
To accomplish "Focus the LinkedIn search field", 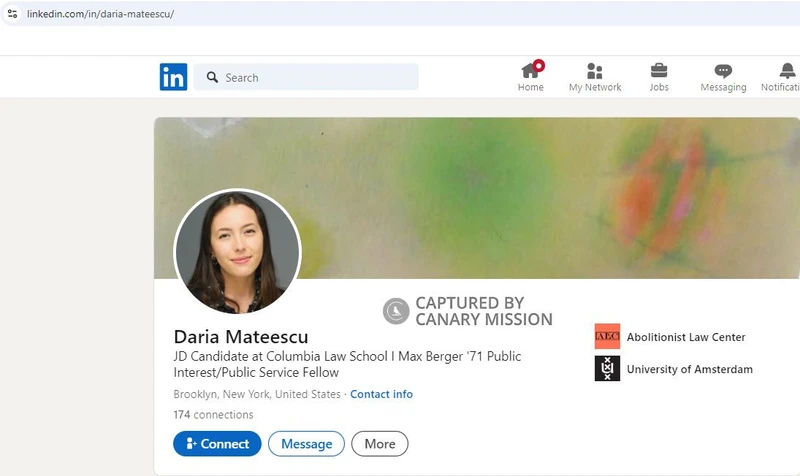I will click(x=306, y=77).
